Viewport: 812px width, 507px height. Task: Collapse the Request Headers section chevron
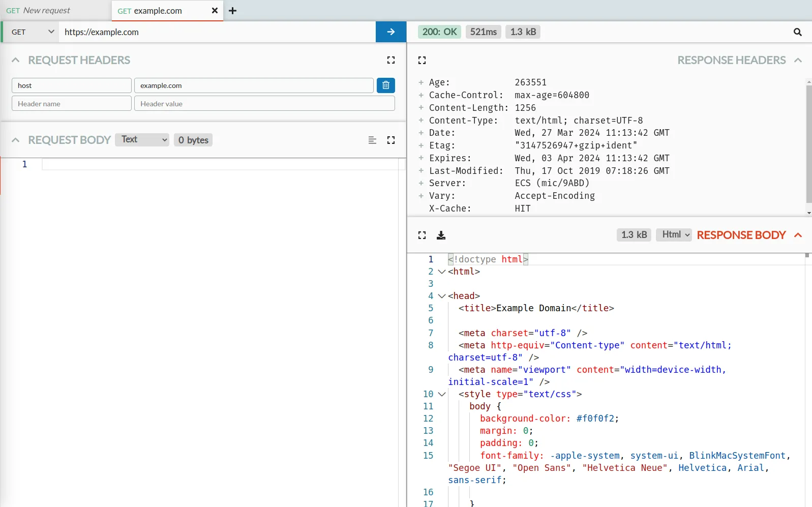coord(16,60)
